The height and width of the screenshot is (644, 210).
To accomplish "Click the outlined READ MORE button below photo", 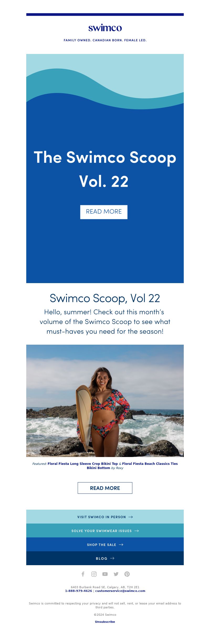I will (x=105, y=488).
